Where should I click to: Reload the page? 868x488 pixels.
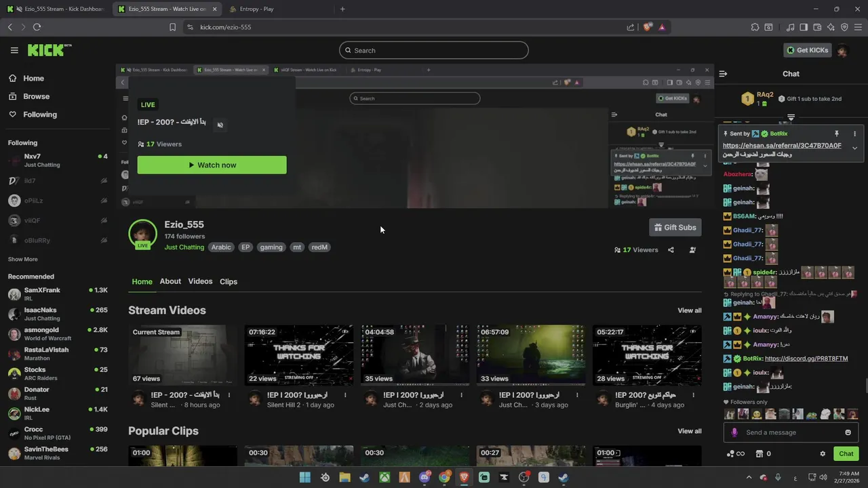point(37,27)
